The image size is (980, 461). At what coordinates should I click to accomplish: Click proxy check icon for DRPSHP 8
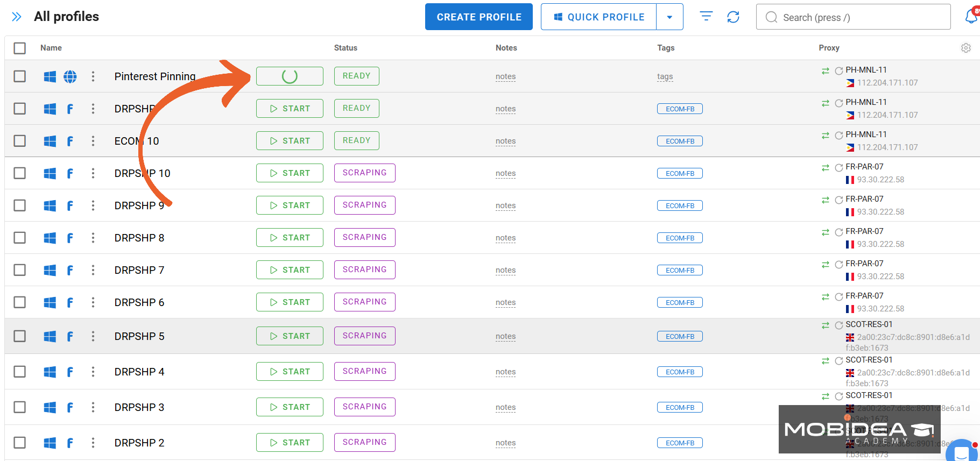click(x=838, y=232)
